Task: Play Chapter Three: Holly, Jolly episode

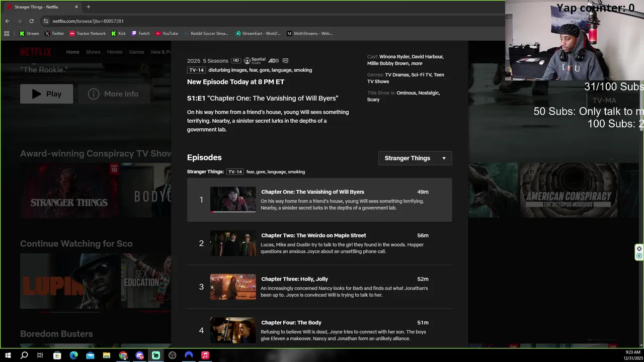Action: (319, 287)
